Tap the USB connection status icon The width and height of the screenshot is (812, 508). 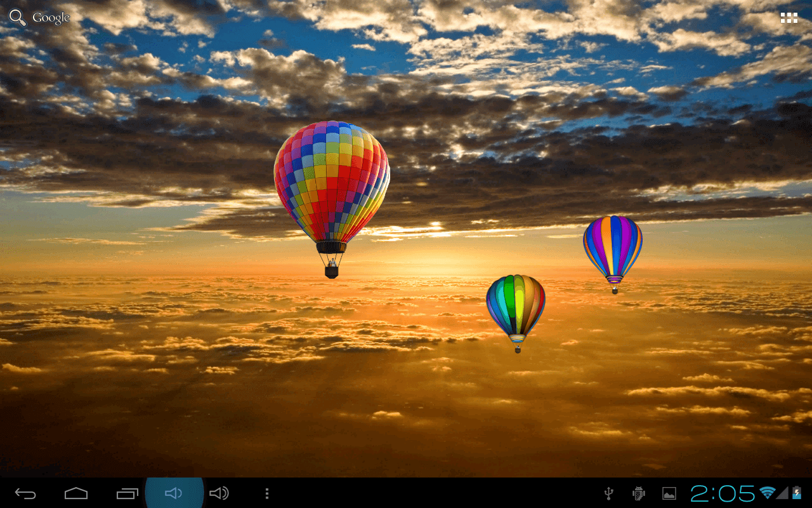(x=609, y=492)
